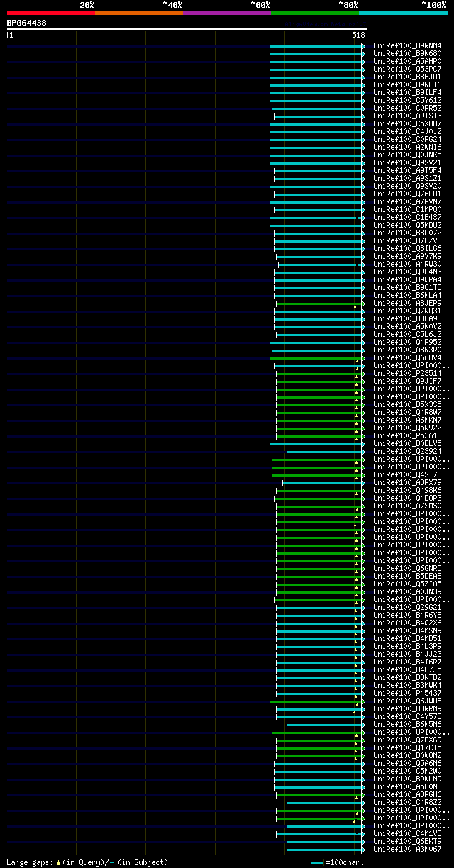
Task: Click the UniRef100_A6MKN7 label
Action: click(x=407, y=420)
